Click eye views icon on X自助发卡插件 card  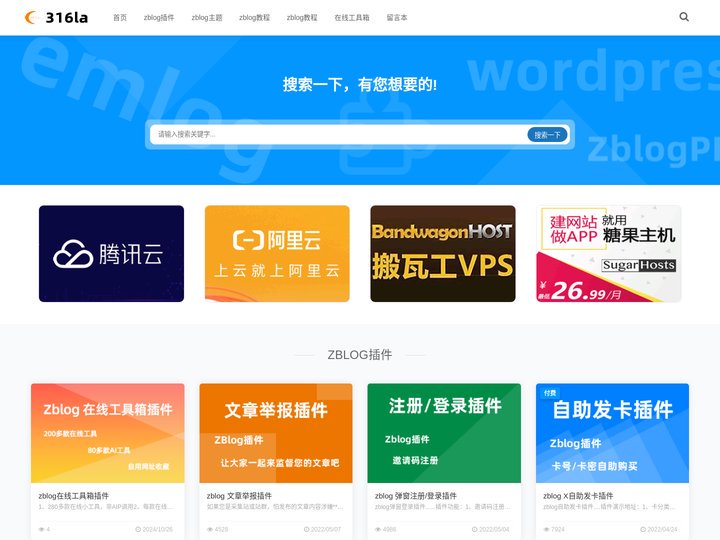[546, 529]
